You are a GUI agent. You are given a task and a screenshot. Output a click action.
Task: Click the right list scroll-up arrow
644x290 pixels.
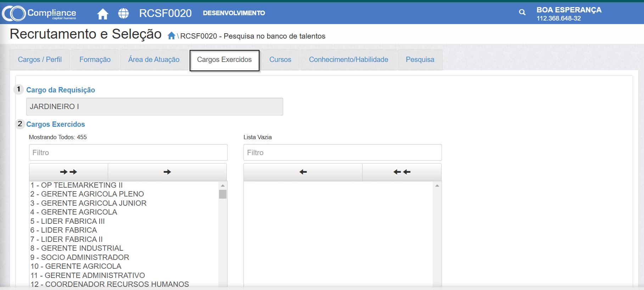click(437, 186)
